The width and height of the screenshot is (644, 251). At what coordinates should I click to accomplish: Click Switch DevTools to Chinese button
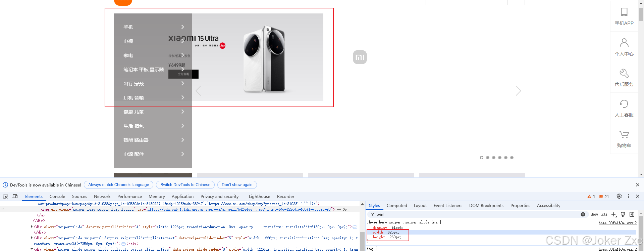click(185, 185)
